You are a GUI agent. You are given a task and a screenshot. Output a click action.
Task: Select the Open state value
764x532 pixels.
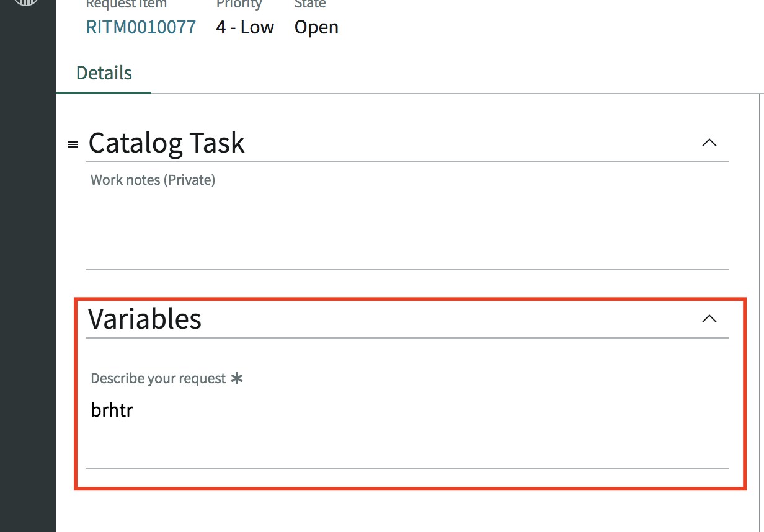316,27
